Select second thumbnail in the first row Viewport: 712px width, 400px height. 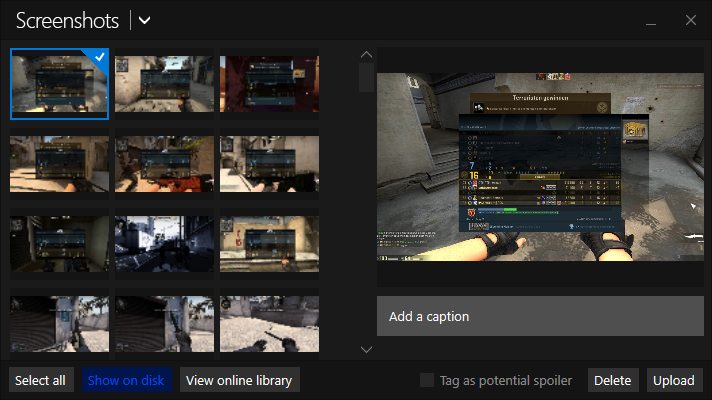point(164,84)
